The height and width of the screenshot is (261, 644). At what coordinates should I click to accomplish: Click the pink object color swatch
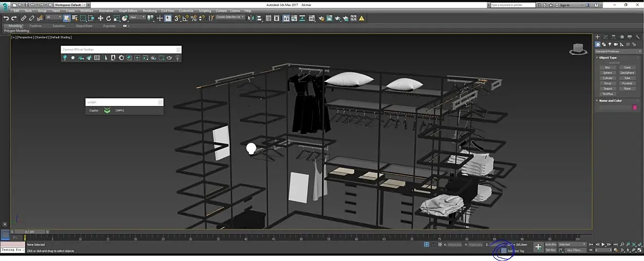coord(635,108)
